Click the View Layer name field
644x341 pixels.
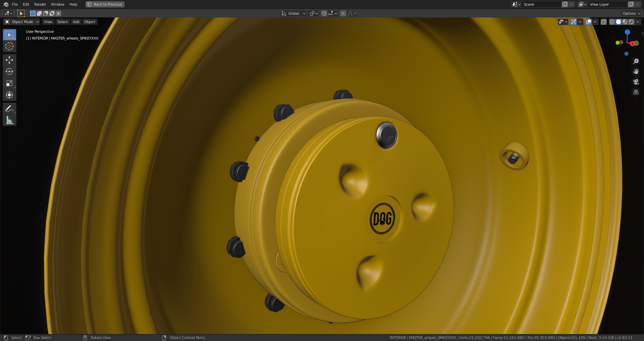click(x=607, y=4)
